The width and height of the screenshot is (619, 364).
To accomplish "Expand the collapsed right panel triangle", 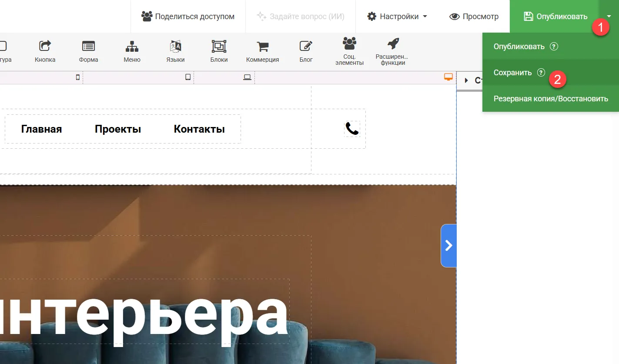I will pos(466,80).
